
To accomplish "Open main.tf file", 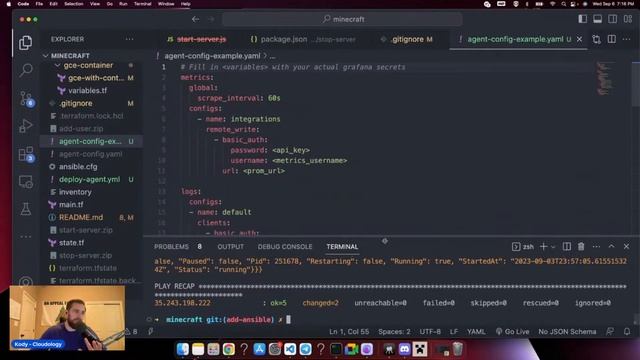I will (71, 204).
